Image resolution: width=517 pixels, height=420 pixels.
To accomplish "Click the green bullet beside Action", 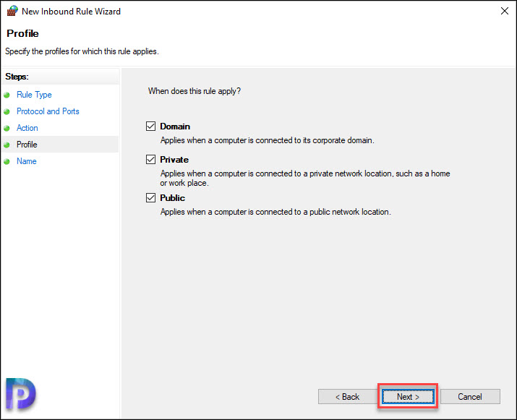I will click(x=7, y=128).
